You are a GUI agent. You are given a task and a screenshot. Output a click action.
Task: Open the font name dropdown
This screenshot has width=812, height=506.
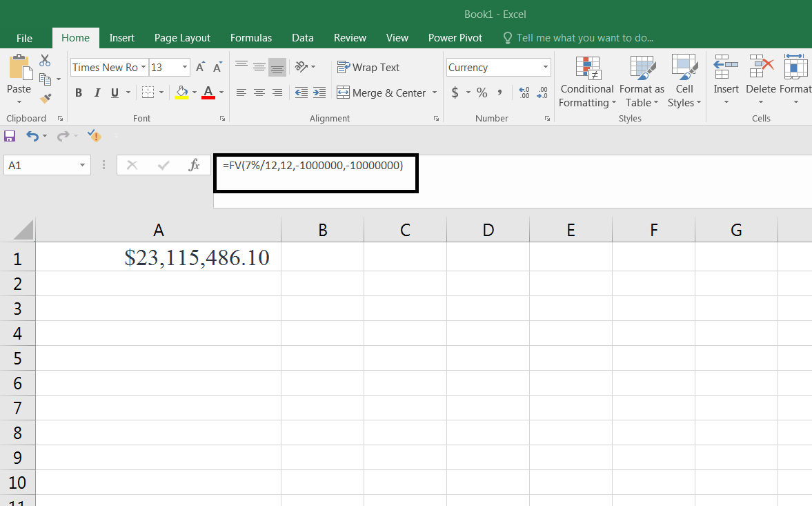point(143,68)
